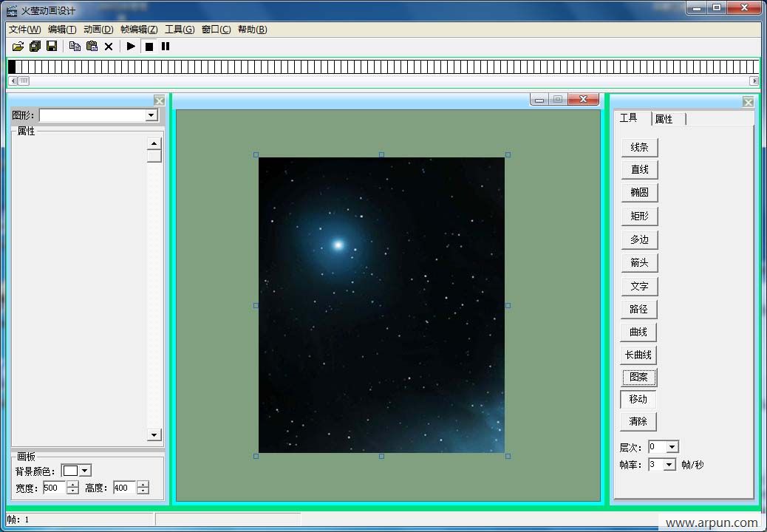Open the 帧率 frame rate dropdown

(x=669, y=465)
